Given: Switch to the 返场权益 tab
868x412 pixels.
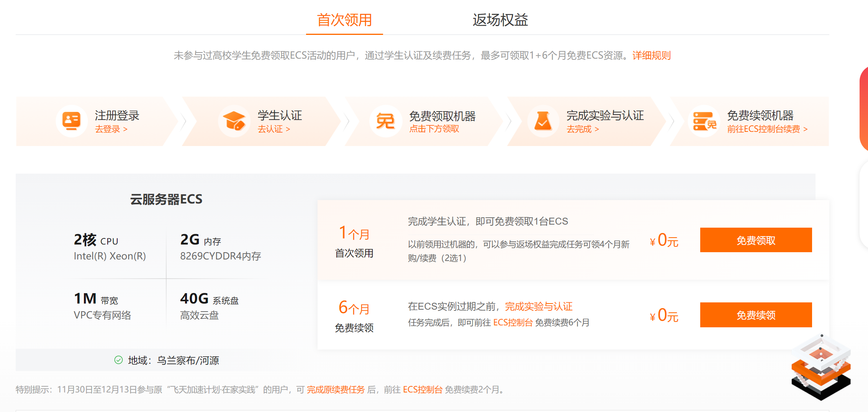Looking at the screenshot, I should [x=500, y=20].
